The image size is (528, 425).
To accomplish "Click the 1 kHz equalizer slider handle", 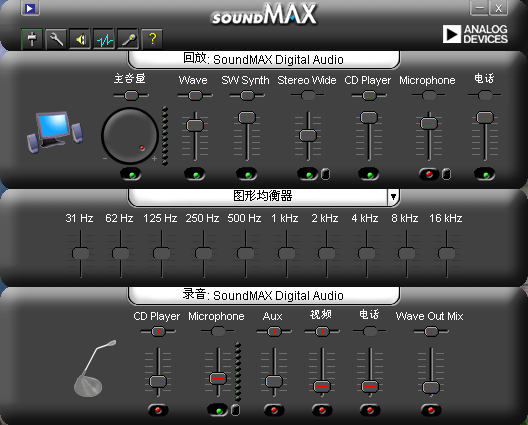I will 286,253.
